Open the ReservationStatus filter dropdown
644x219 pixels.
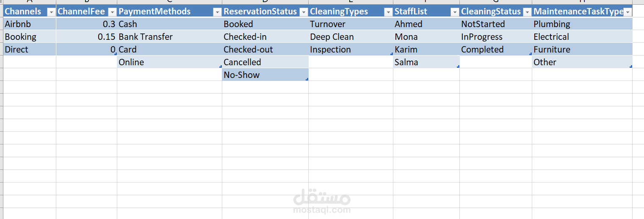(304, 12)
